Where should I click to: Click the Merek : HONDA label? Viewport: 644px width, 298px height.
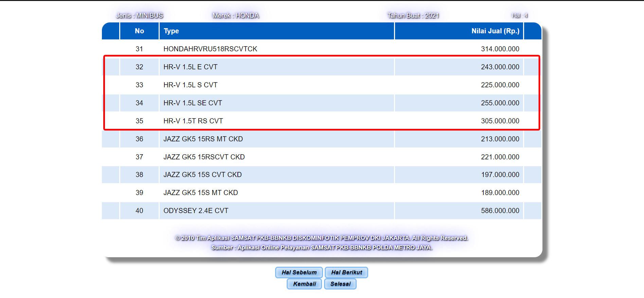[x=236, y=16]
